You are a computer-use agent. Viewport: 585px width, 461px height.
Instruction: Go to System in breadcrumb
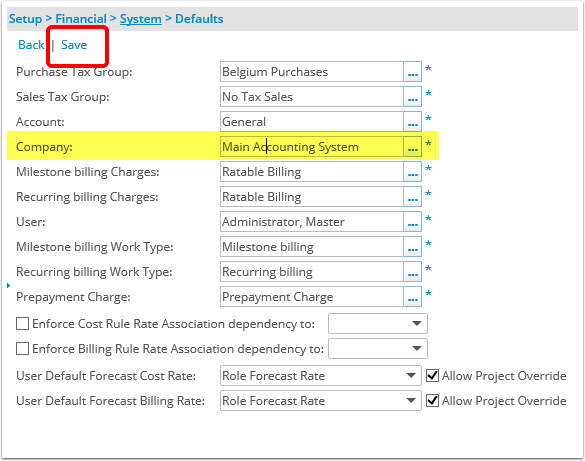141,19
